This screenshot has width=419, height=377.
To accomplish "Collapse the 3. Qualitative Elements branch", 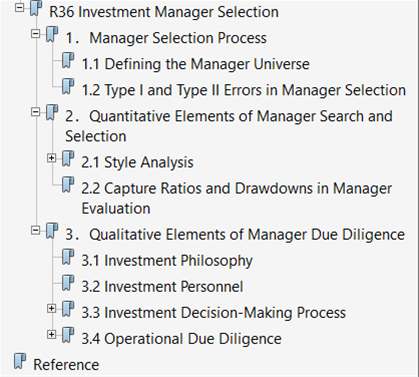I will pos(35,230).
